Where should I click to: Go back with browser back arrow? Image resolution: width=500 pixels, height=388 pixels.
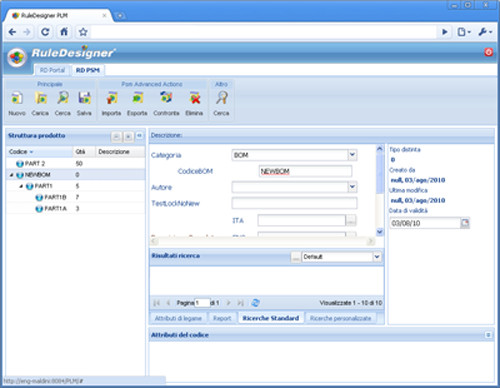(12, 32)
